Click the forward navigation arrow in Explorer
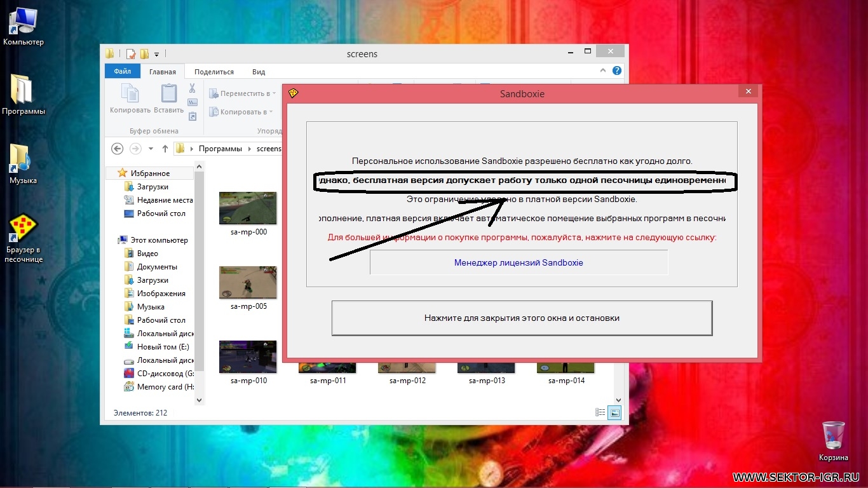The height and width of the screenshot is (488, 868). click(135, 149)
